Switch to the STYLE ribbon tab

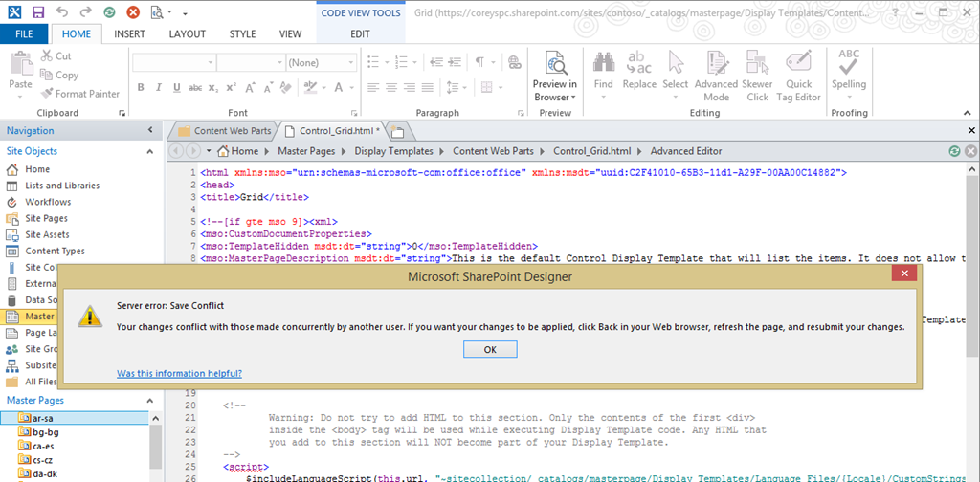click(x=242, y=34)
